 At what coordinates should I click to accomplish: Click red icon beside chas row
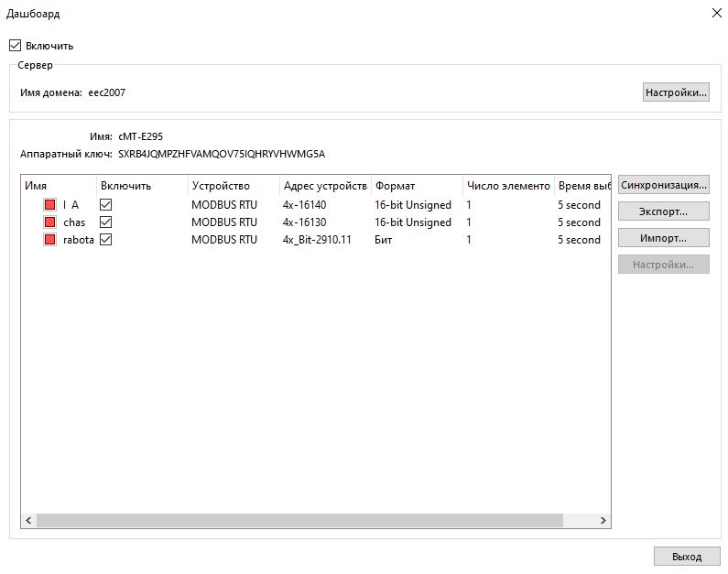pos(49,222)
